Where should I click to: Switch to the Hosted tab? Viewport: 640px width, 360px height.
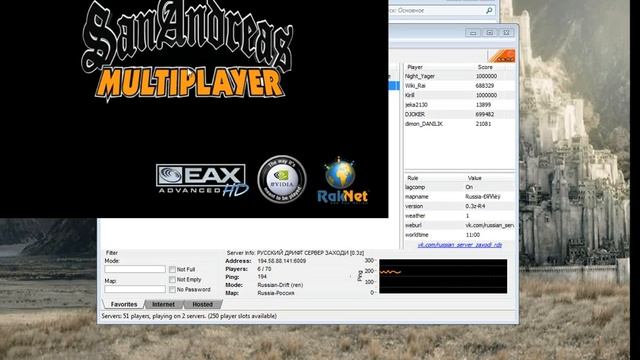[202, 304]
